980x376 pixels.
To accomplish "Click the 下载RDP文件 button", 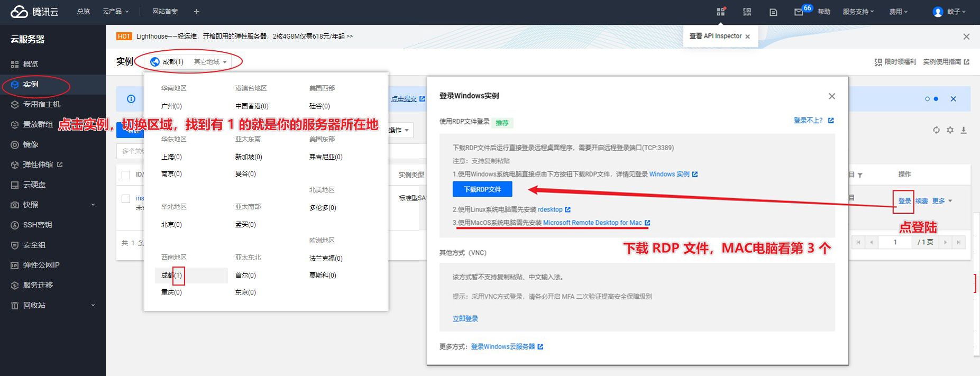I will coord(482,189).
